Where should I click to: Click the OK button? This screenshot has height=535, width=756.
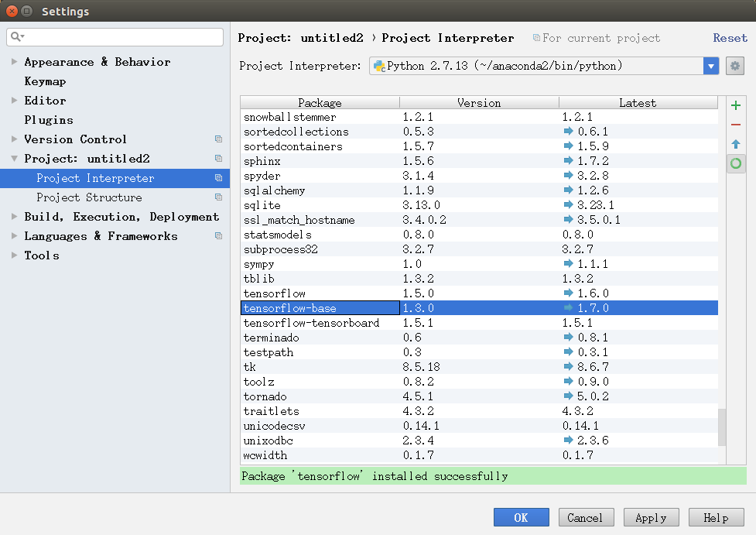522,518
